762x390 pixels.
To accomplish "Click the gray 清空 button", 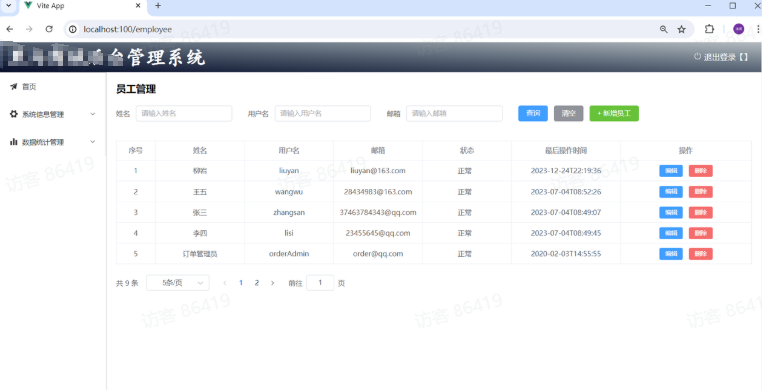I will point(569,113).
